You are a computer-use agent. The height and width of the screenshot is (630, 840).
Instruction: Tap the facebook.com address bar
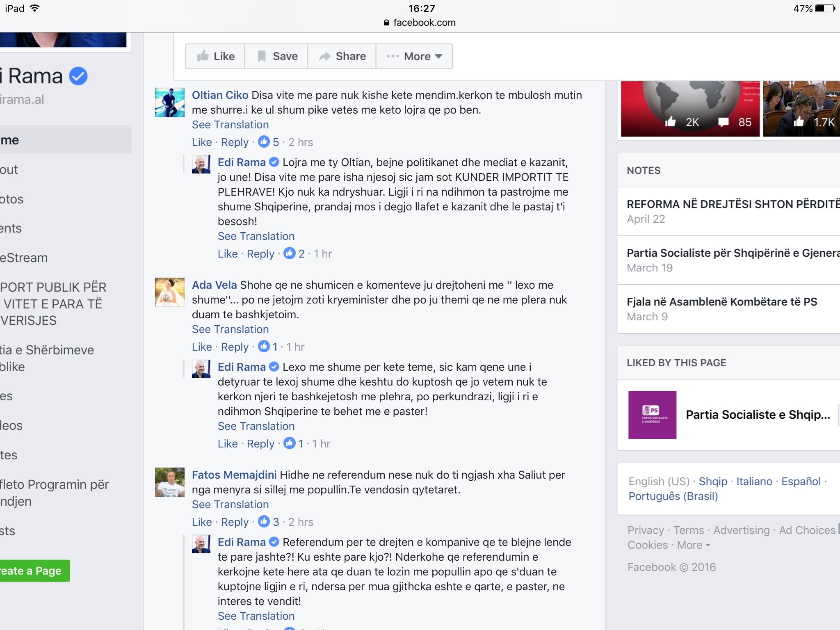(420, 23)
